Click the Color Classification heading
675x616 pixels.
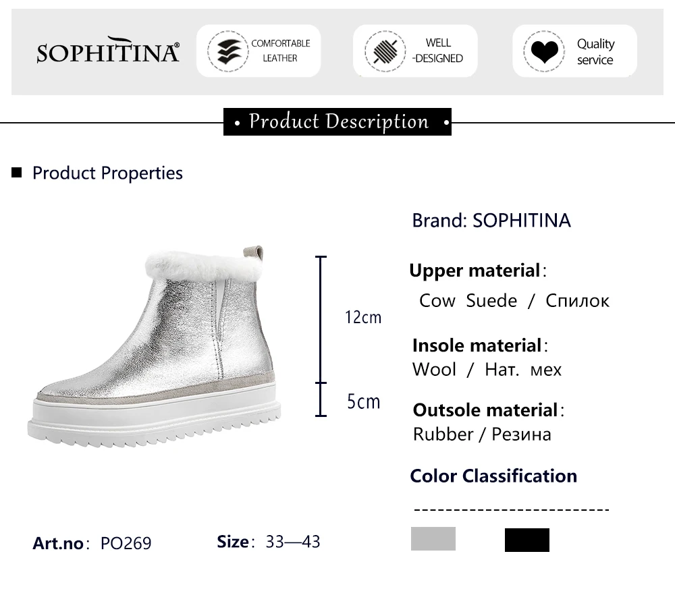(493, 476)
